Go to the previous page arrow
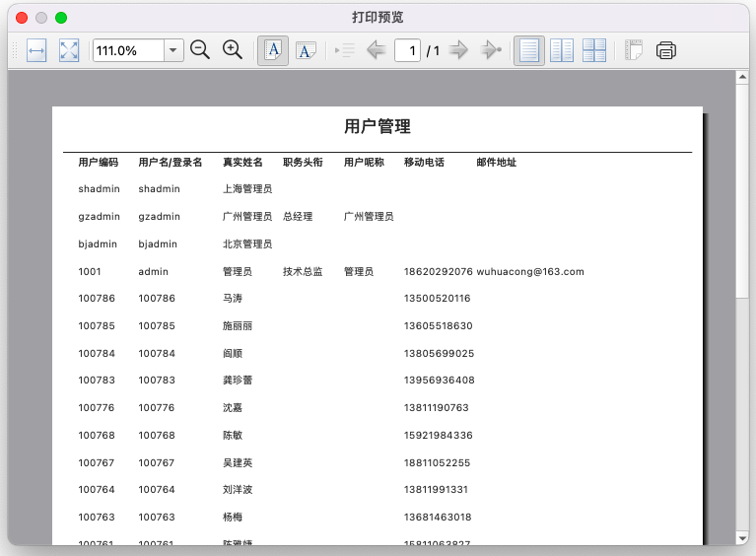The width and height of the screenshot is (756, 556). pos(376,50)
